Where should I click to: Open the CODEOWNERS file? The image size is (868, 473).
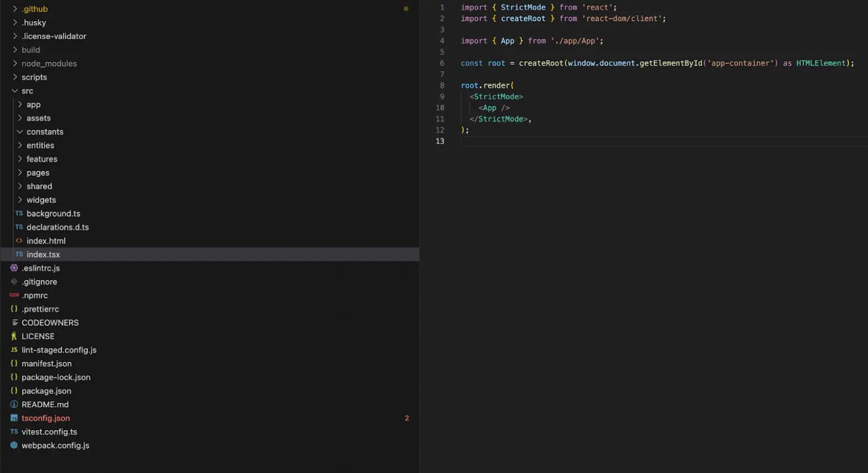50,323
